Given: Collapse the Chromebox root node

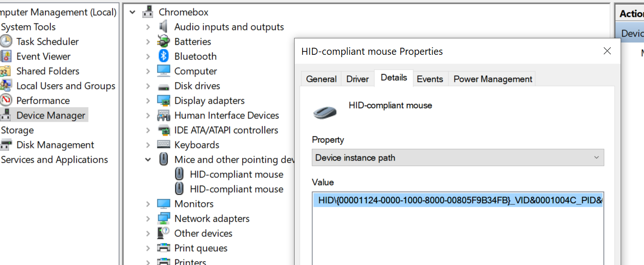Looking at the screenshot, I should click(x=132, y=12).
